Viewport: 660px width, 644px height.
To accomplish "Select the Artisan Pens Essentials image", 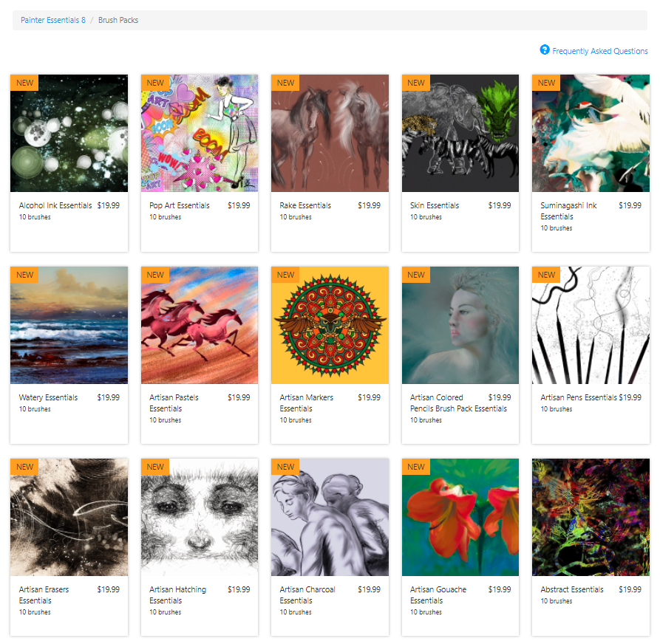I will tap(591, 325).
